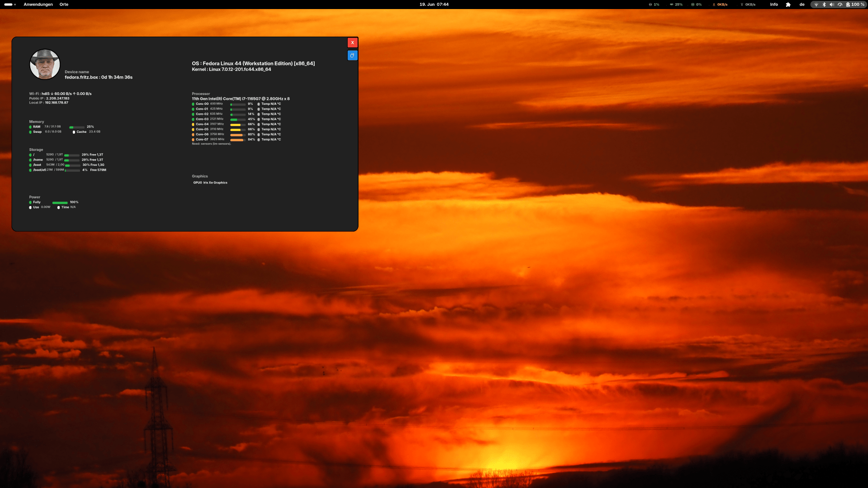
Task: Click the Power section heading
Action: coord(35,197)
